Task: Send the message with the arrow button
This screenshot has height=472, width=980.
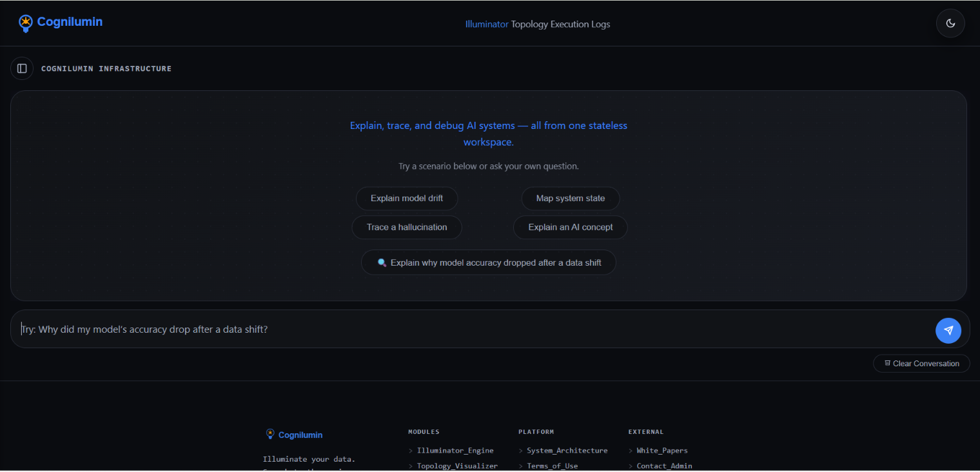Action: (x=948, y=330)
